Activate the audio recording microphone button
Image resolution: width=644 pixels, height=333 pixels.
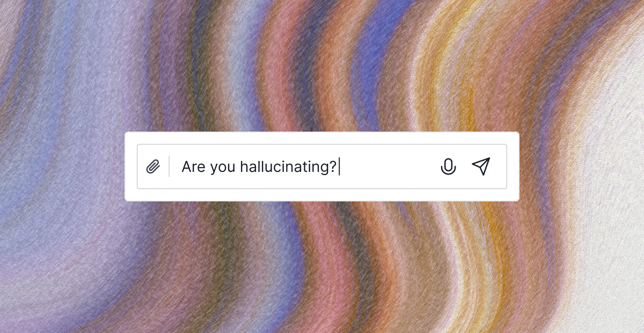448,166
